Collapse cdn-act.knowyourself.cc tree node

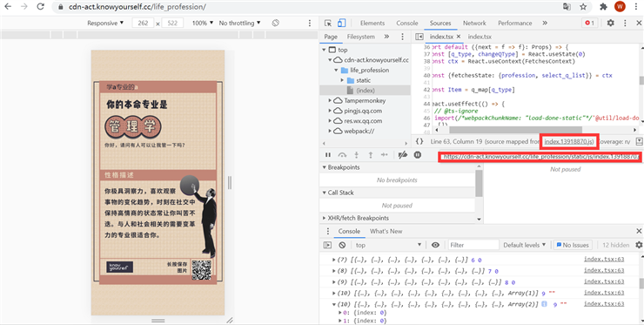click(x=330, y=60)
